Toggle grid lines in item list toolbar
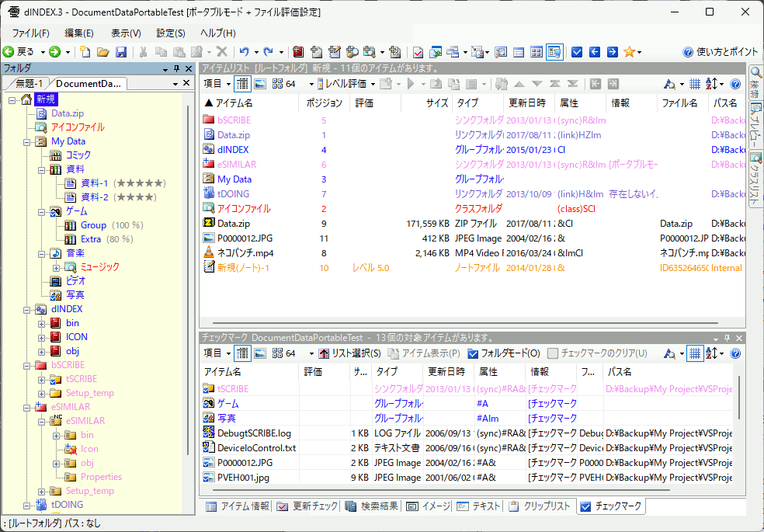764x532 pixels. pos(695,84)
